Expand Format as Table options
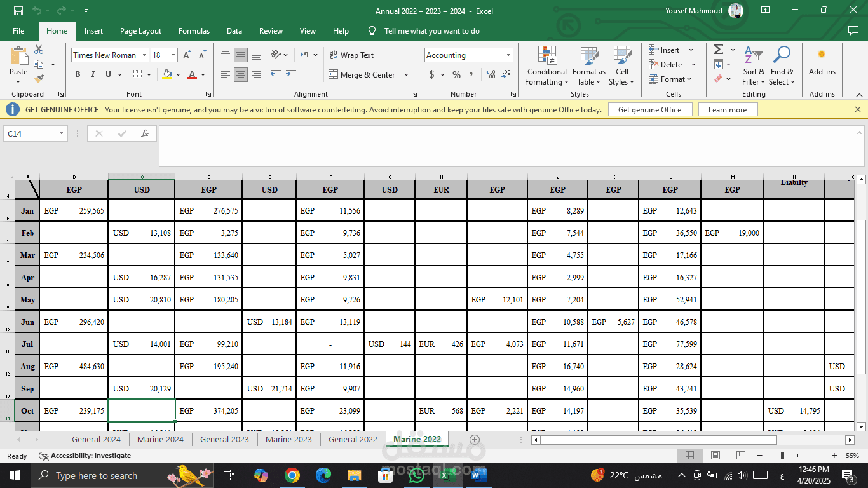The image size is (868, 488). coord(588,65)
